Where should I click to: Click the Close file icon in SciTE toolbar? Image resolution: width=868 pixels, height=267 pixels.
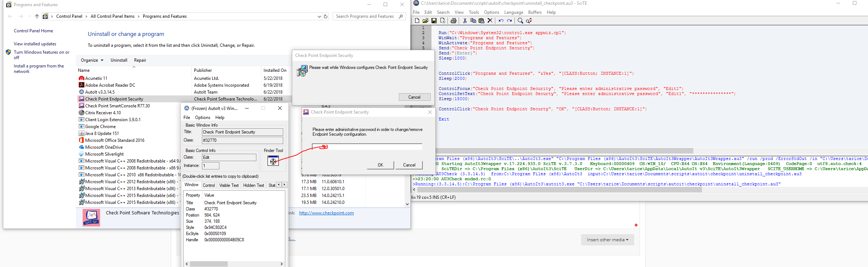[x=442, y=21]
